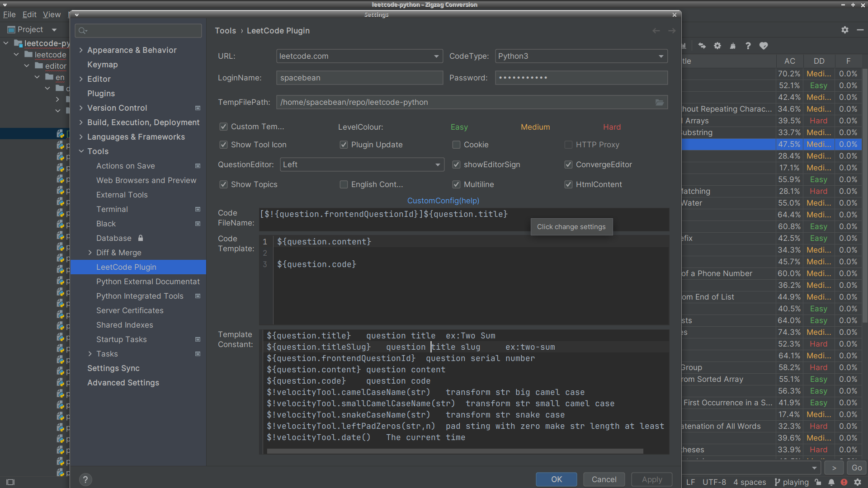Click the LoginName input field
Screen dimensions: 868x488
(359, 78)
